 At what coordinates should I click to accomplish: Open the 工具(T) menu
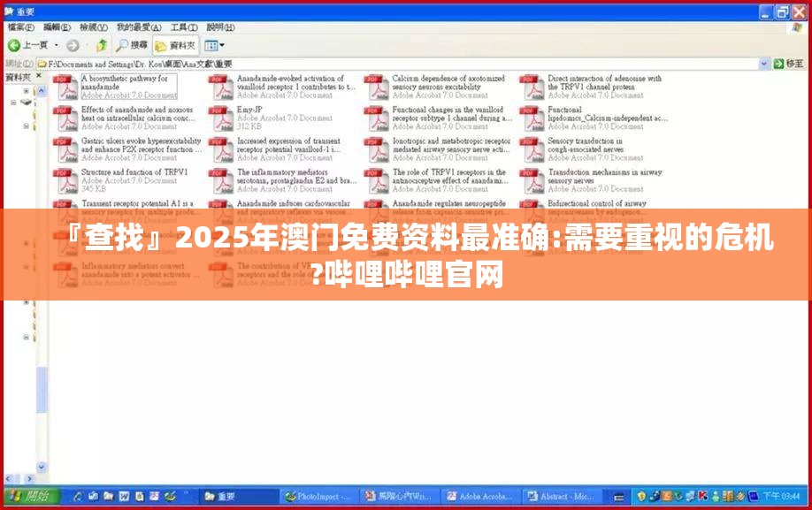(x=184, y=27)
